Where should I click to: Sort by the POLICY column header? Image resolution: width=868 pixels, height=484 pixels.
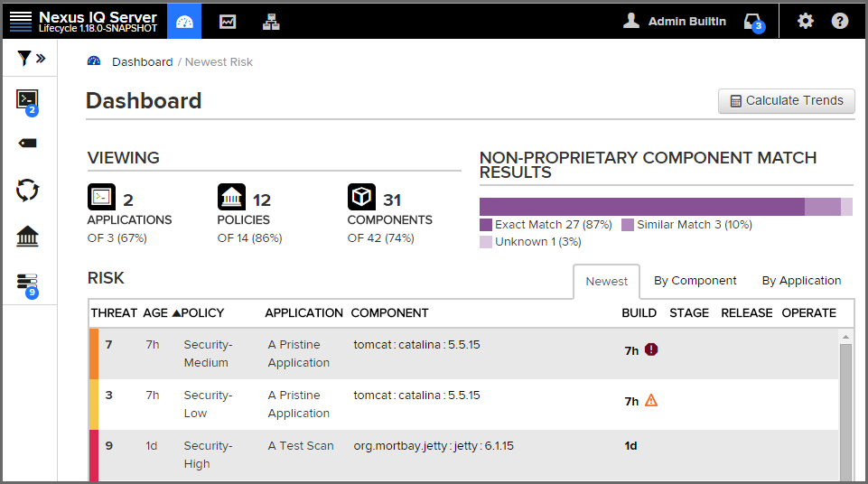point(202,313)
